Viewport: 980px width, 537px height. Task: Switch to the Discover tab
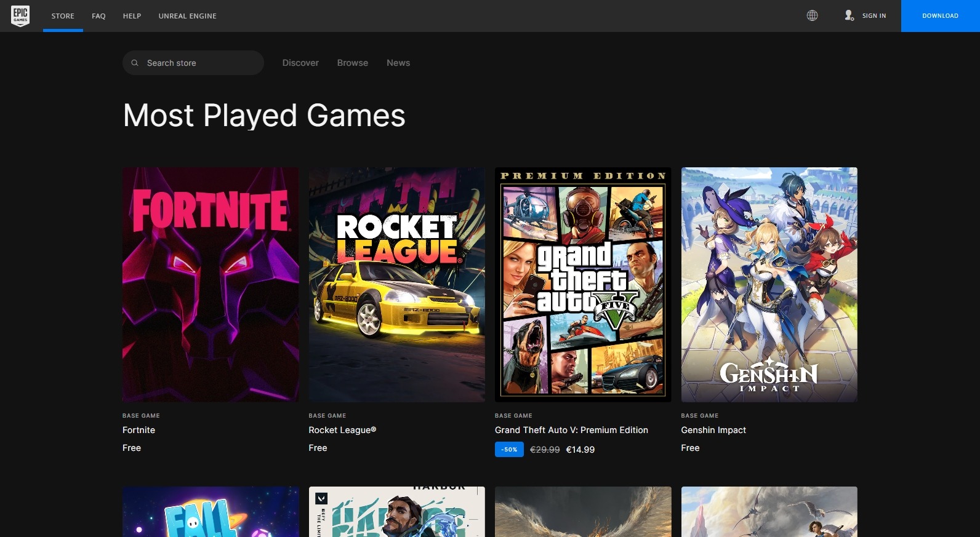tap(300, 63)
